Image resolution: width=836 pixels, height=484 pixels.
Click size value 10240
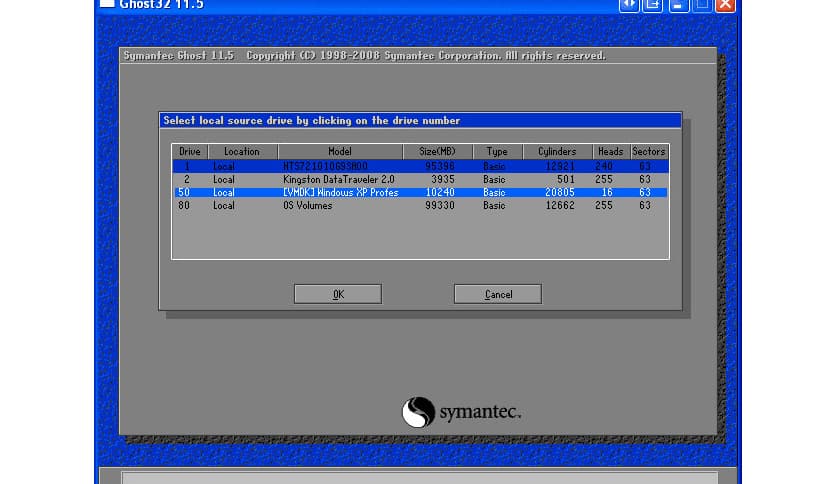(x=440, y=192)
